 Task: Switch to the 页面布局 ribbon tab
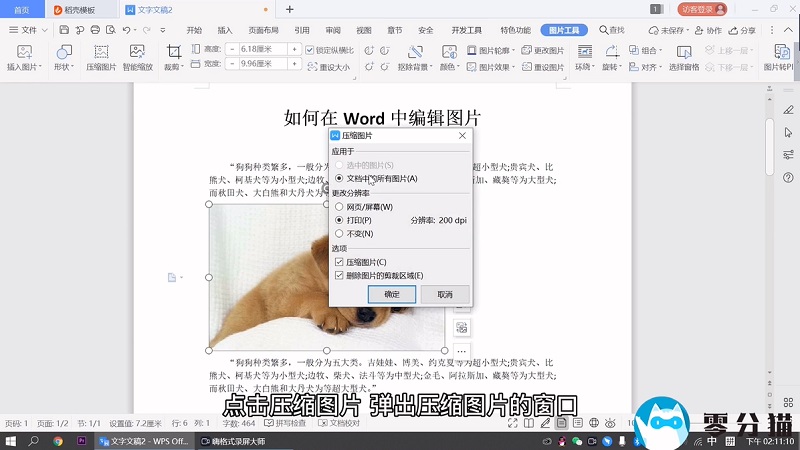tap(264, 30)
